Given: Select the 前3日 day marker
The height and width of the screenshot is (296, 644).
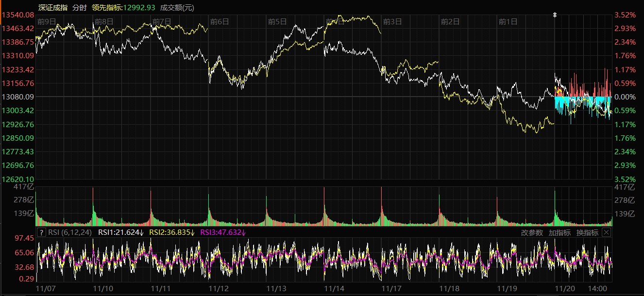Looking at the screenshot, I should point(392,21).
